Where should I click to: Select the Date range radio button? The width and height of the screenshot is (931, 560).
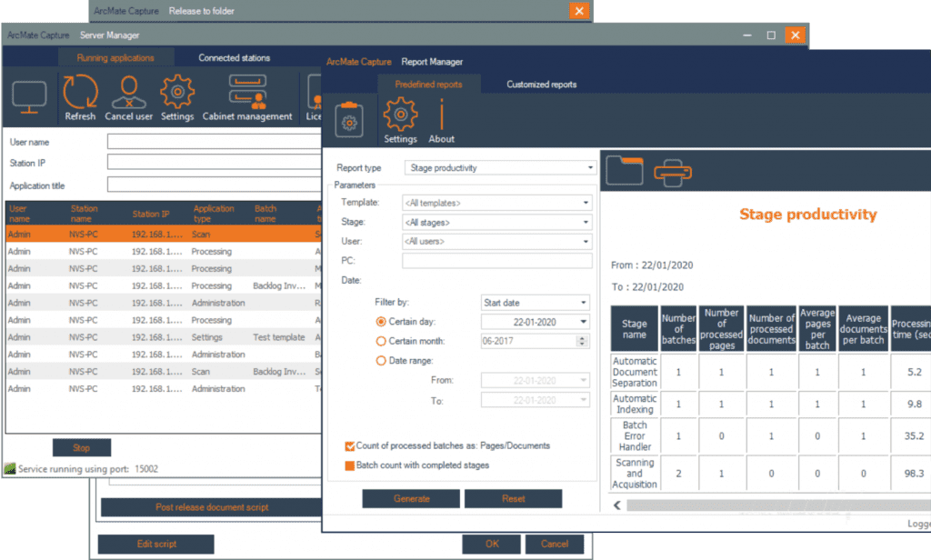381,361
